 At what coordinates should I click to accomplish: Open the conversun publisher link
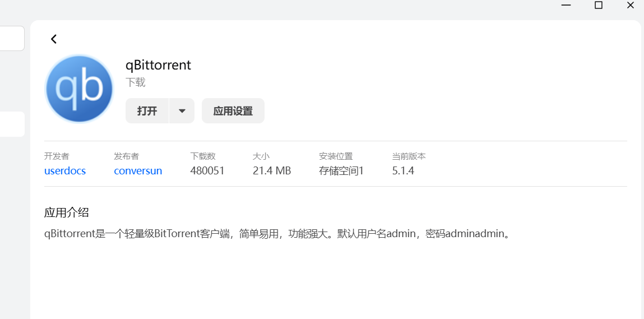point(138,171)
